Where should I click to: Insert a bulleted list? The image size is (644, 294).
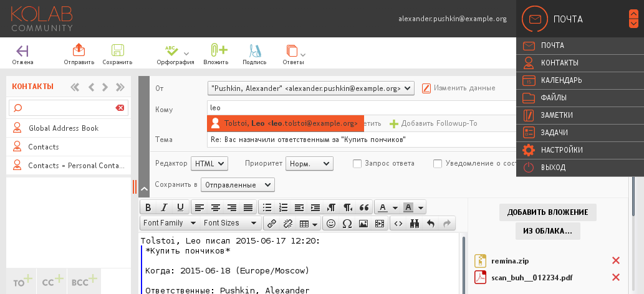tap(267, 208)
